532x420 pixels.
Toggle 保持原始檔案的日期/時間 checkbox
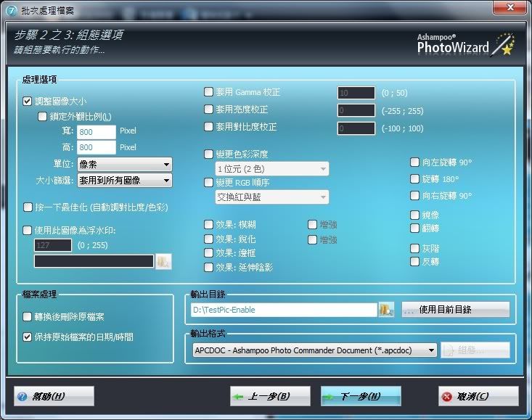(27, 337)
